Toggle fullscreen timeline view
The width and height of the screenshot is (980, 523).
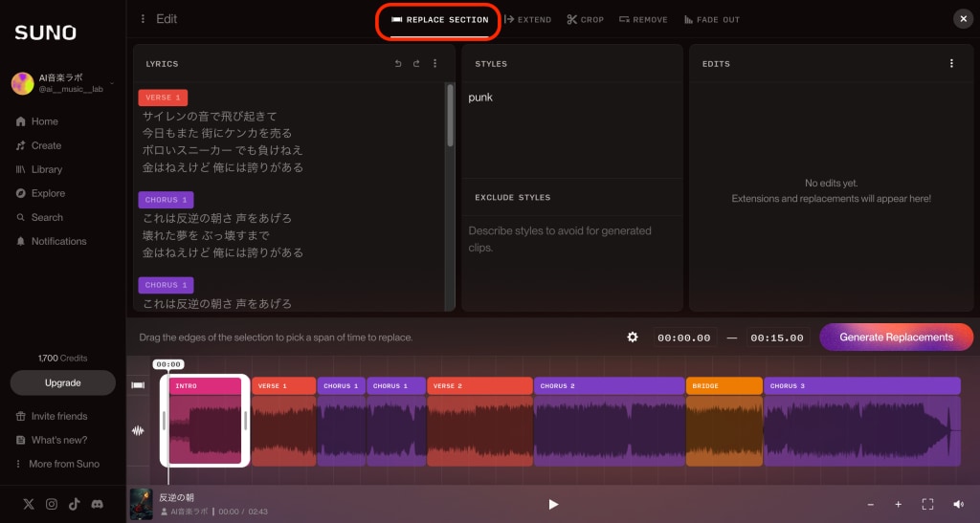click(927, 504)
